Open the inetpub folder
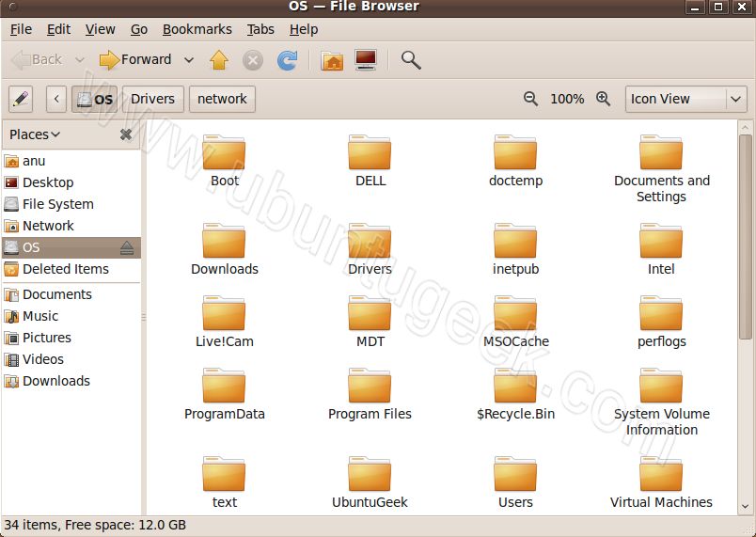Screen dimensions: 756x537 point(515,248)
